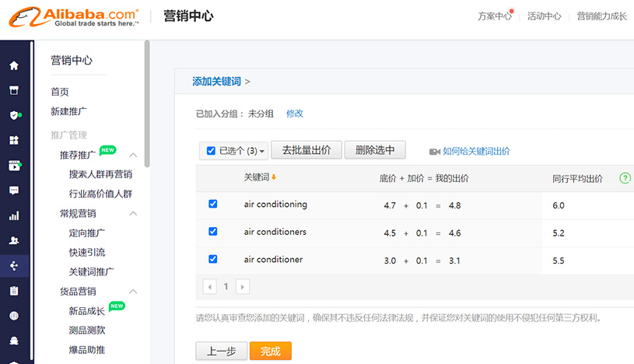Open 定向推广 menu item
634x364 pixels.
[x=86, y=233]
